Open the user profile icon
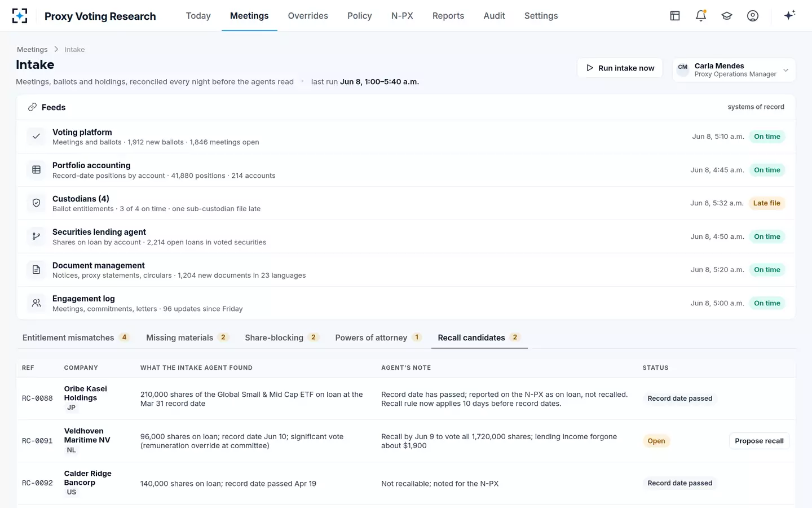 point(753,16)
